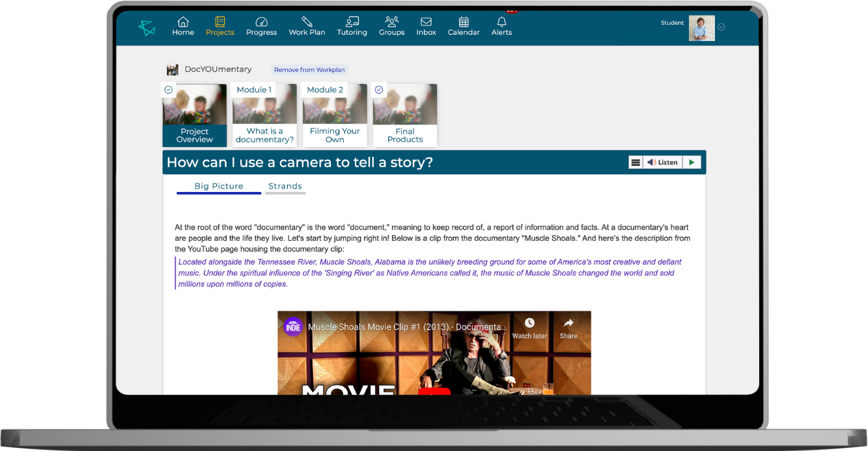Switch to the Strands tab
The height and width of the screenshot is (451, 868).
pos(285,186)
